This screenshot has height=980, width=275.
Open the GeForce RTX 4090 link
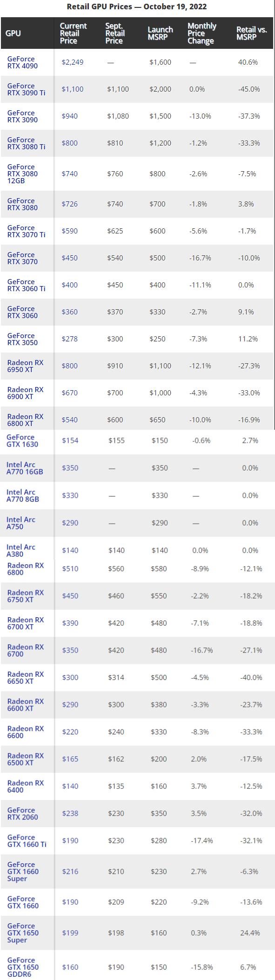(22, 62)
